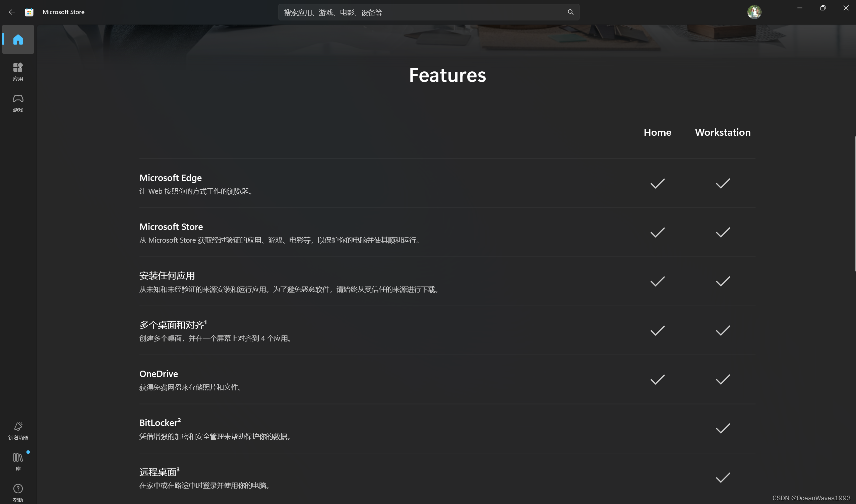Click the Home checkmark for Microsoft Store
Viewport: 856px width, 504px height.
657,233
